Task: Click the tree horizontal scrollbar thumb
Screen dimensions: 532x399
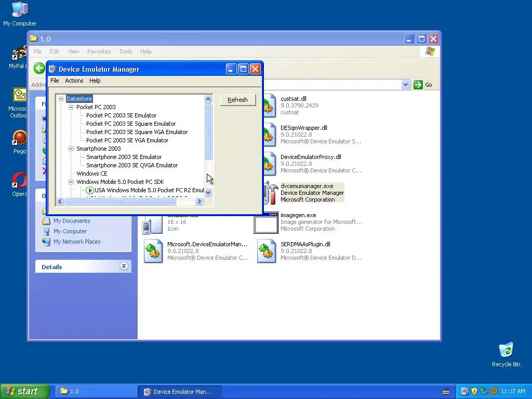Action: click(x=120, y=202)
